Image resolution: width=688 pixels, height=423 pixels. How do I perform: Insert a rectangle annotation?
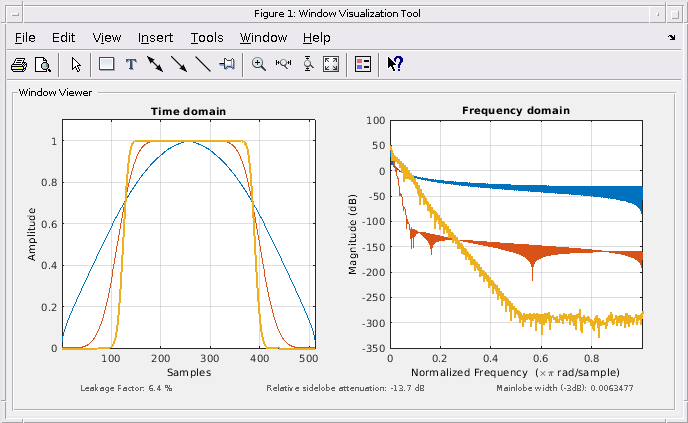[x=107, y=64]
